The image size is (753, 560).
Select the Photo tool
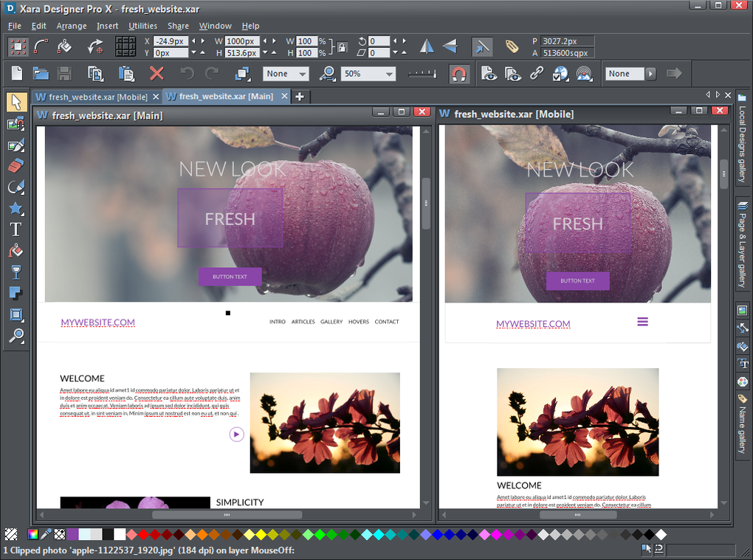[16, 124]
